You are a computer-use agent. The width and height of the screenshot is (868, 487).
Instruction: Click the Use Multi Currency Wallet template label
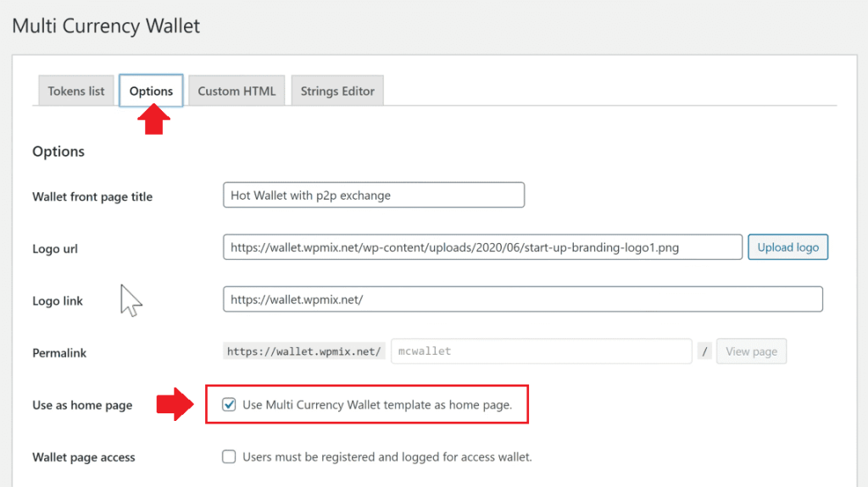(x=377, y=405)
